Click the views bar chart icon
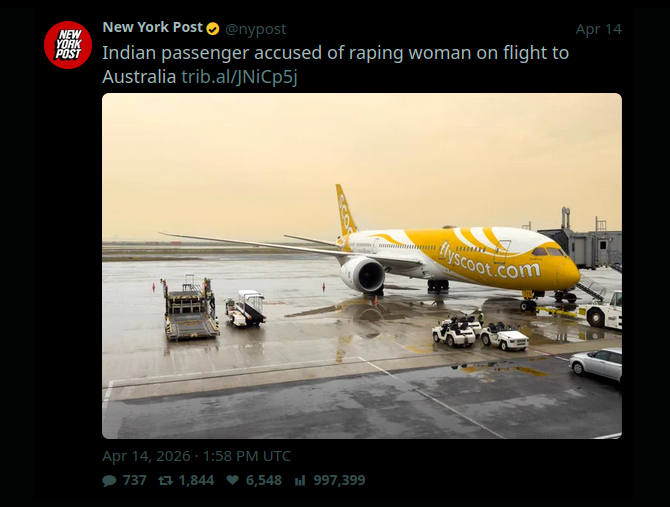The width and height of the screenshot is (670, 507). pos(300,481)
